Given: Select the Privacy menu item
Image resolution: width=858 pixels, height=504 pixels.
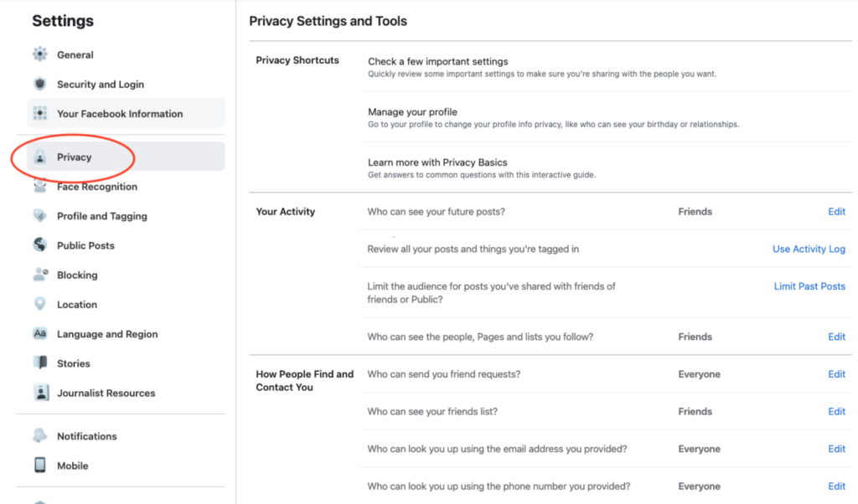Looking at the screenshot, I should click(126, 157).
